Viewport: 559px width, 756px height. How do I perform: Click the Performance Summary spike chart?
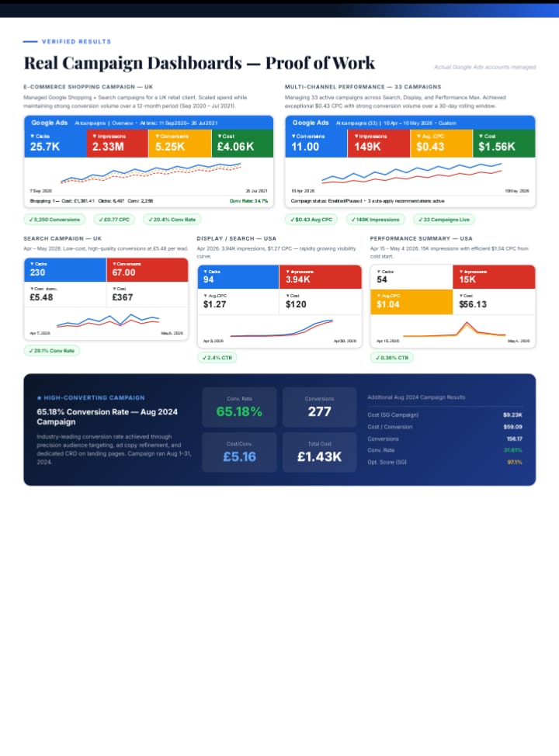click(x=453, y=328)
